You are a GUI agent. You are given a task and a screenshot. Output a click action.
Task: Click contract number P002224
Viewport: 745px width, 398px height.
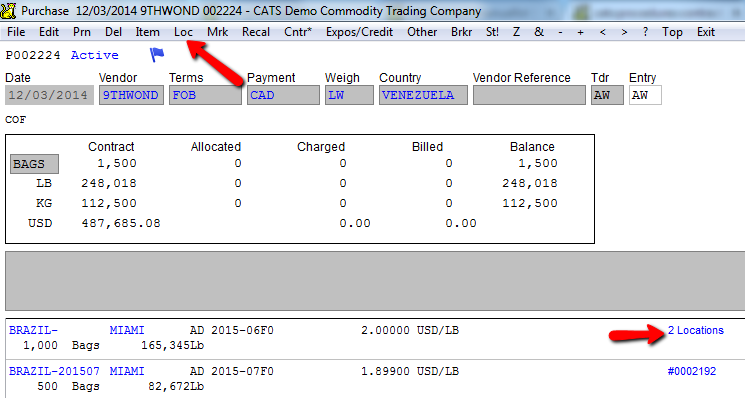pos(33,55)
